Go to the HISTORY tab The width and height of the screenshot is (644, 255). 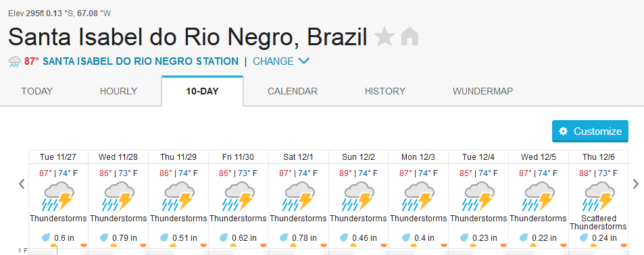385,91
